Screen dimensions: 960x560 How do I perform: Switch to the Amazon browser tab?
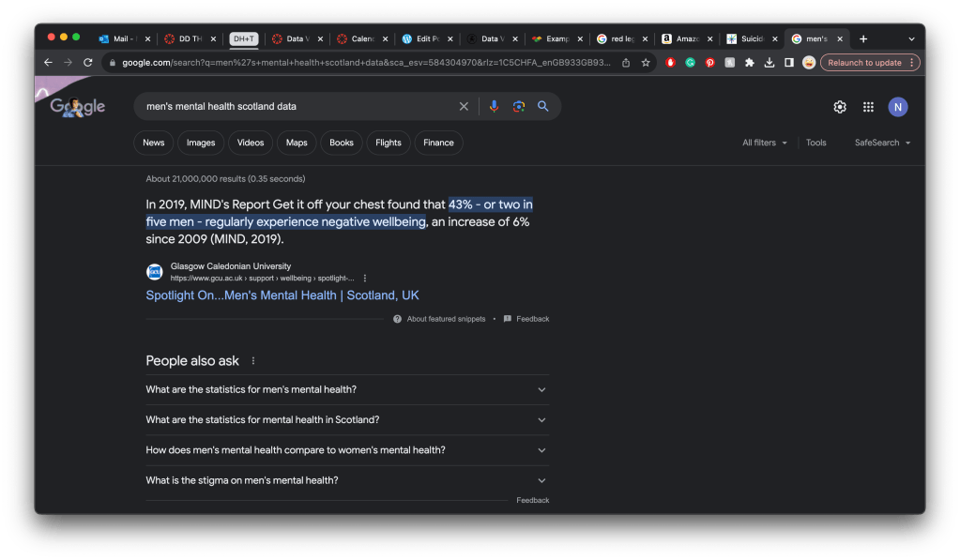(679, 38)
